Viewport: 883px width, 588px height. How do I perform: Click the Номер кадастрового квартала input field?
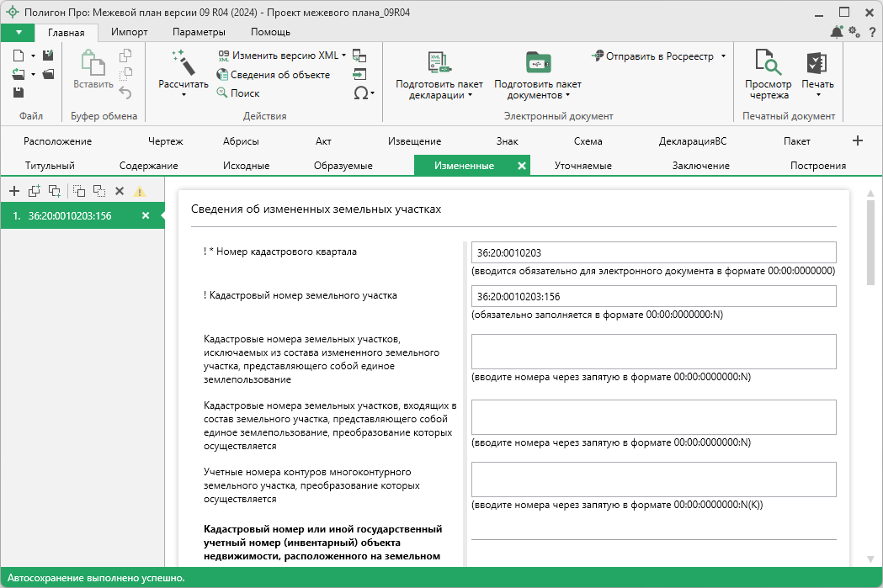pyautogui.click(x=654, y=252)
